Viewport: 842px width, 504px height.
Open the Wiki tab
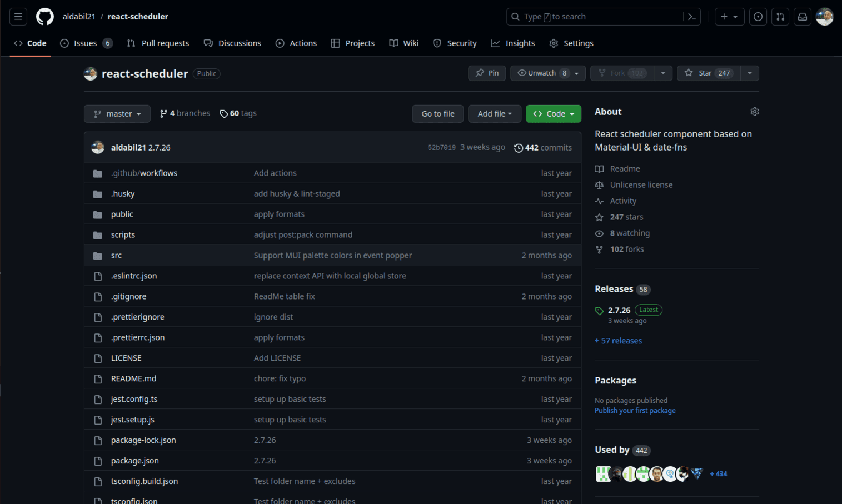(x=404, y=43)
